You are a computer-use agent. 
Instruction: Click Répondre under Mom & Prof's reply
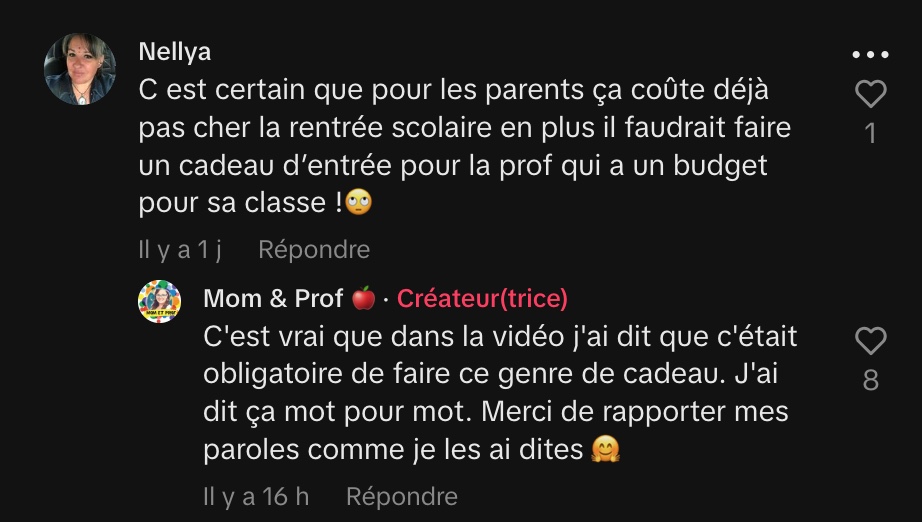pyautogui.click(x=402, y=497)
